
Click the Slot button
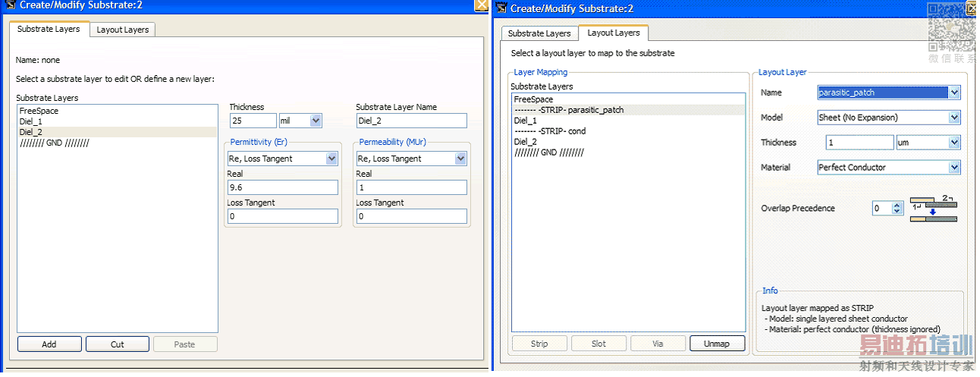pyautogui.click(x=598, y=344)
